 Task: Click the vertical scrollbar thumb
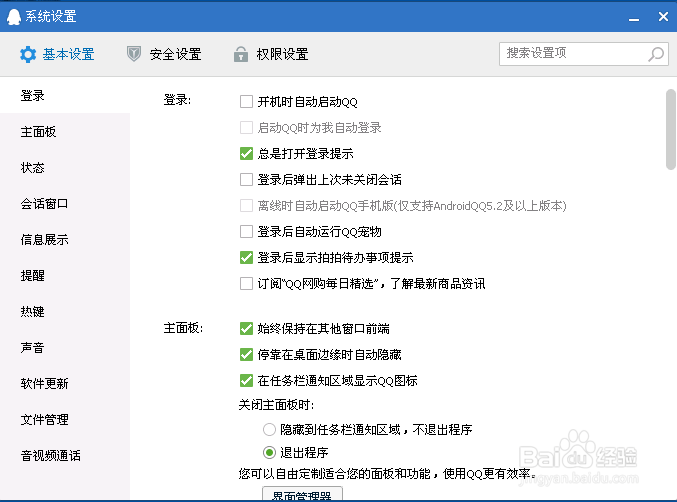(671, 129)
